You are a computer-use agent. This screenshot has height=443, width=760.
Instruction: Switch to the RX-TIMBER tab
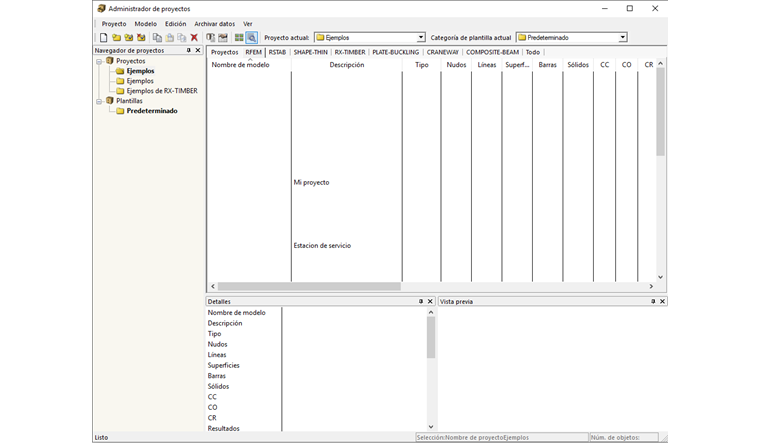tap(350, 52)
